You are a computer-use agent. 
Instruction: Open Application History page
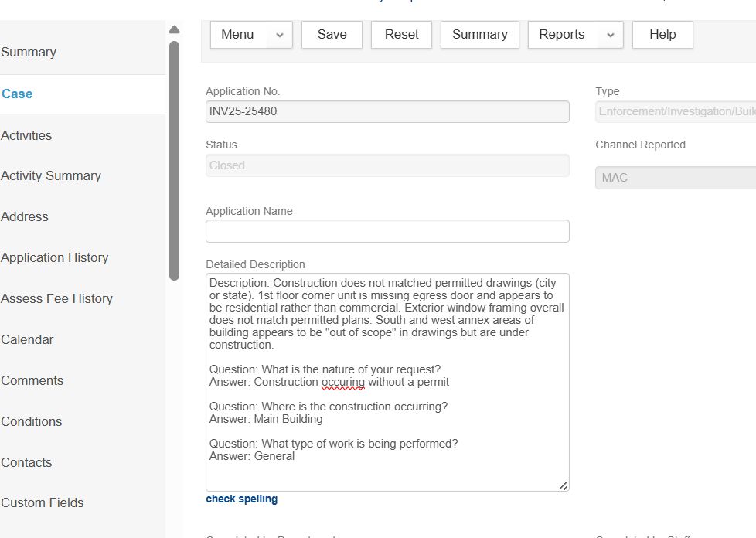[55, 258]
